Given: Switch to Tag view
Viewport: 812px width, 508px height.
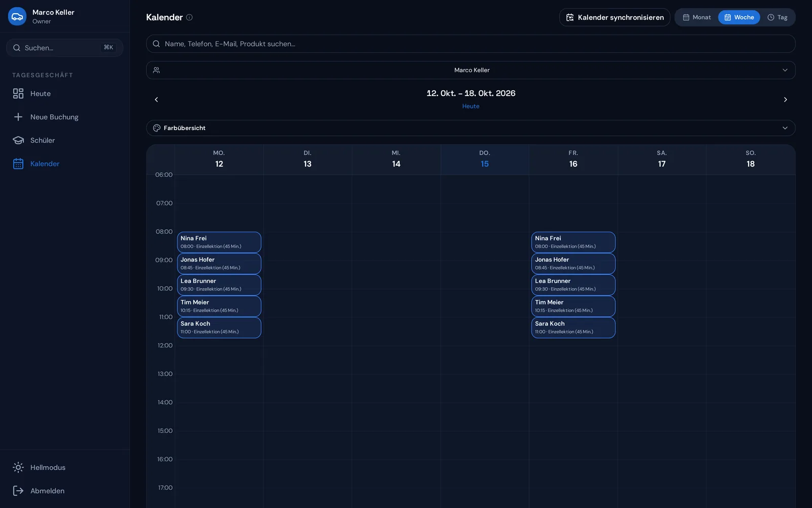Looking at the screenshot, I should pyautogui.click(x=777, y=17).
